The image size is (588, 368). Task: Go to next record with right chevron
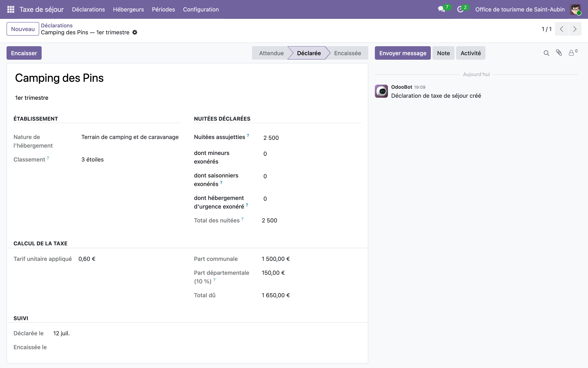pos(575,29)
